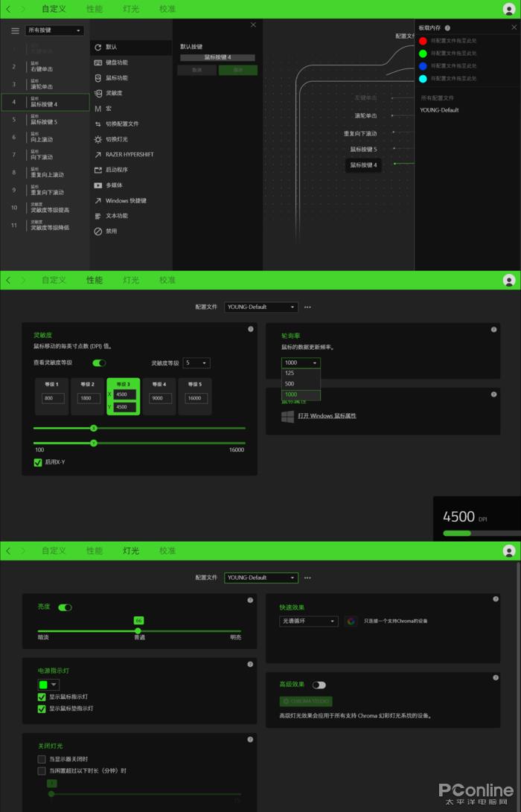Uncheck the 启用X-Y checkbox
The width and height of the screenshot is (521, 812).
click(x=38, y=462)
